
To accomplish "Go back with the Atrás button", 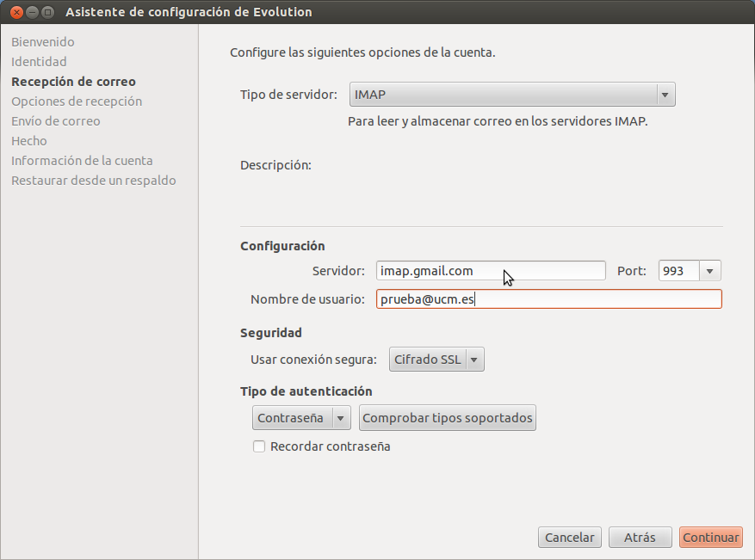I will coord(640,538).
